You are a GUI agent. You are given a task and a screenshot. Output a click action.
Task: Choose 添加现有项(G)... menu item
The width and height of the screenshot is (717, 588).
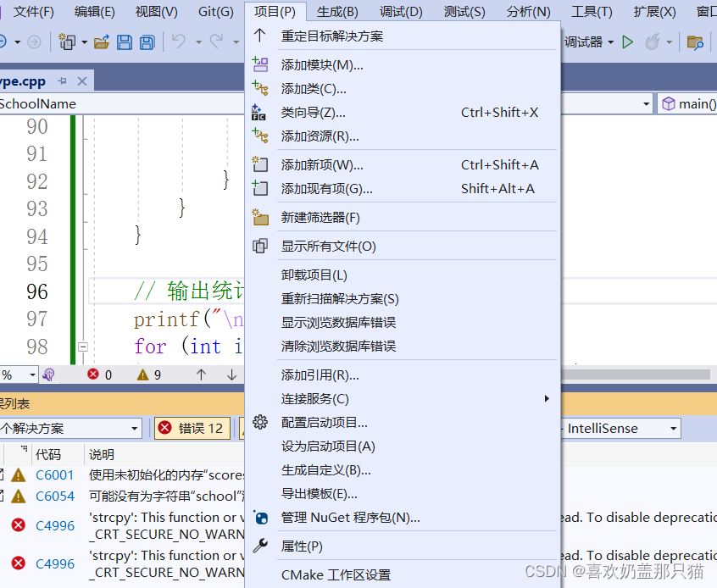(403, 188)
